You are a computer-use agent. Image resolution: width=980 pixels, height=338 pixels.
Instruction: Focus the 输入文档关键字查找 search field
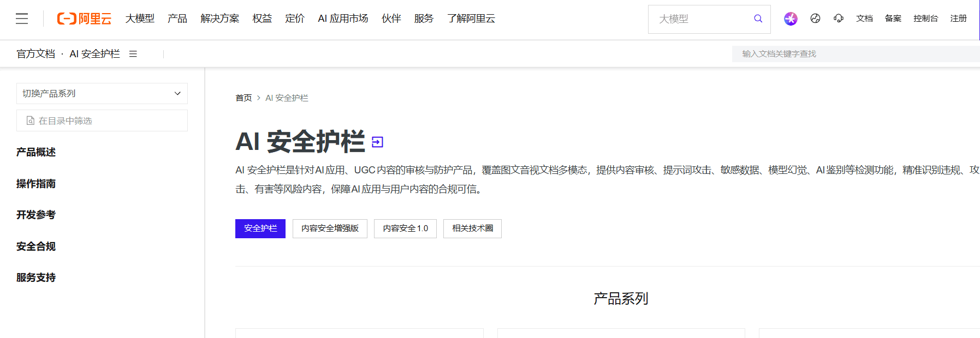click(856, 54)
